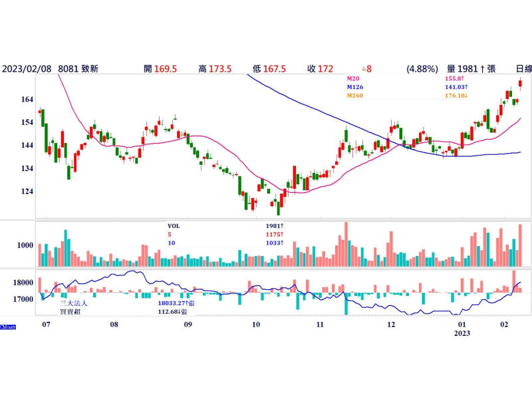The width and height of the screenshot is (532, 399).
Task: Click the volume 量 1981 張 readout
Action: click(x=471, y=68)
